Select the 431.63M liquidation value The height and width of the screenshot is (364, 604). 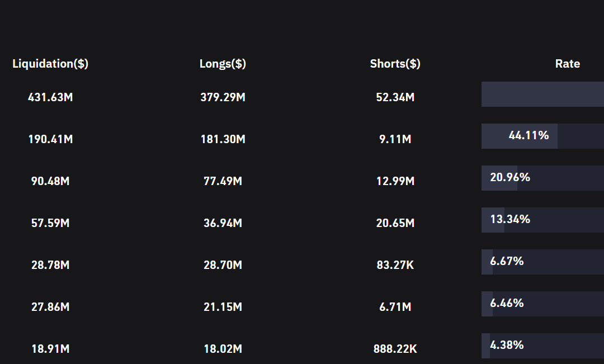point(50,97)
